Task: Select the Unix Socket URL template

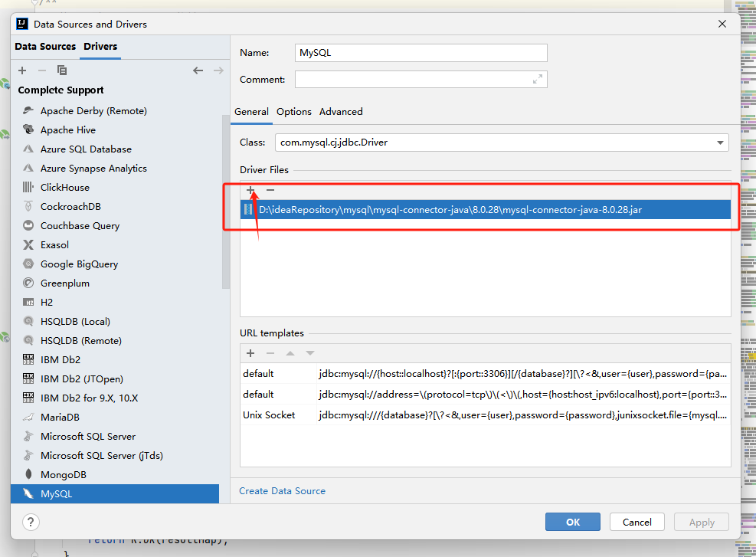Action: (x=269, y=415)
